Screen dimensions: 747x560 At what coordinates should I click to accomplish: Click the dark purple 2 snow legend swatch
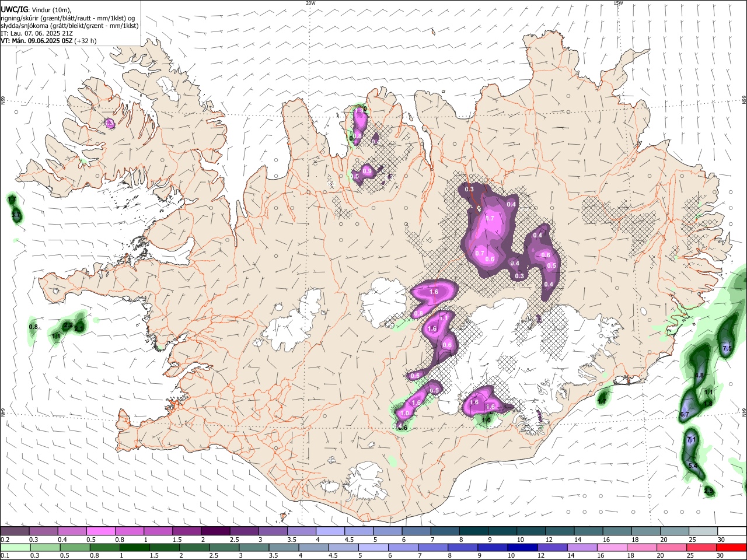pos(215,531)
